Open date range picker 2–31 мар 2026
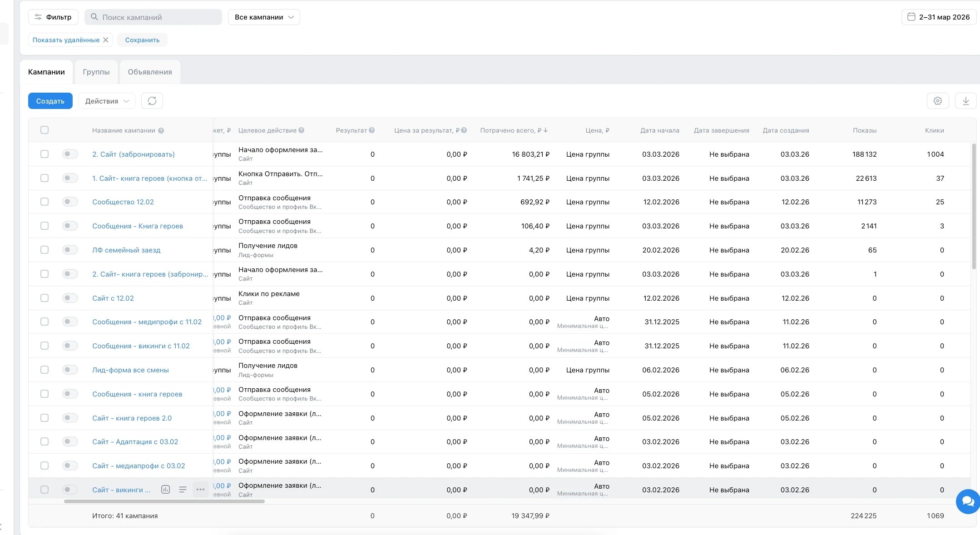Viewport: 980px width, 535px height. coord(939,17)
